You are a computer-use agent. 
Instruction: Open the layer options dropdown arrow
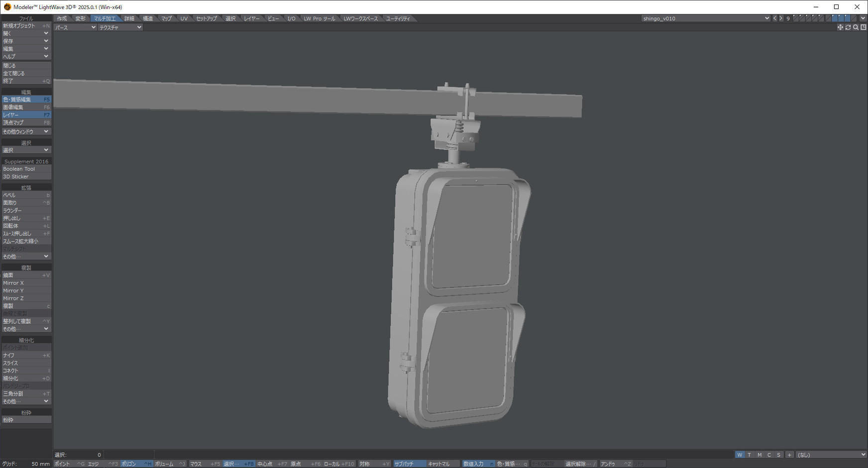click(x=863, y=18)
